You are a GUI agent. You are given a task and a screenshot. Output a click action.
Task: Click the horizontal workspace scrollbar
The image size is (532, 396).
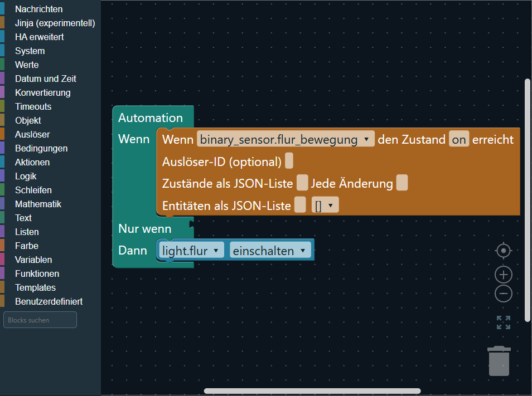click(x=312, y=391)
